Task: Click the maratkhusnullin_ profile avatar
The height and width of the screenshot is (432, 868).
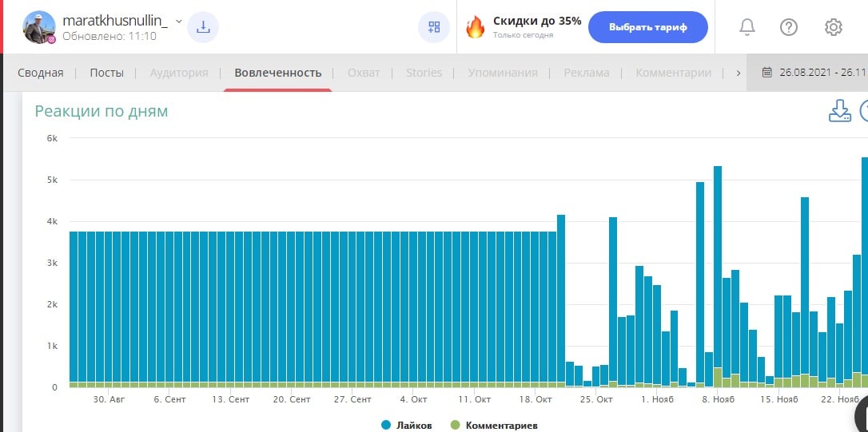Action: coord(39,27)
